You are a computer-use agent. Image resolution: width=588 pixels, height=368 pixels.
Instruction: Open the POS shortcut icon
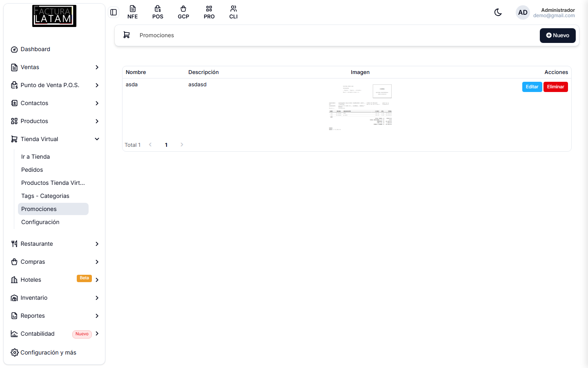click(158, 12)
